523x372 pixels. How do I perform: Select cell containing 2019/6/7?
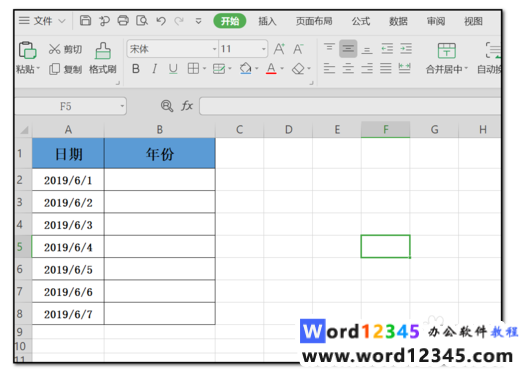(x=68, y=314)
